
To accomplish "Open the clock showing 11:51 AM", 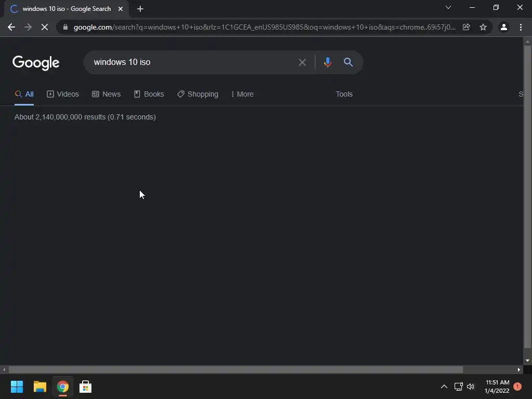I will [497, 387].
